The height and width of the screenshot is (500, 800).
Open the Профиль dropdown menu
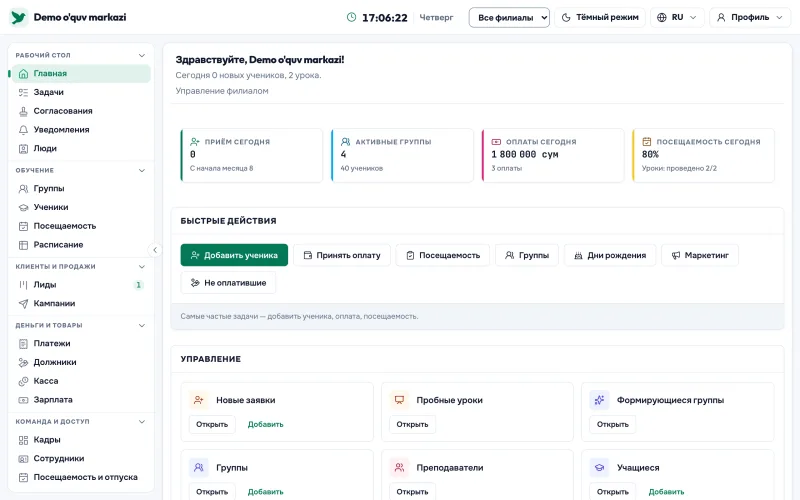click(x=749, y=17)
